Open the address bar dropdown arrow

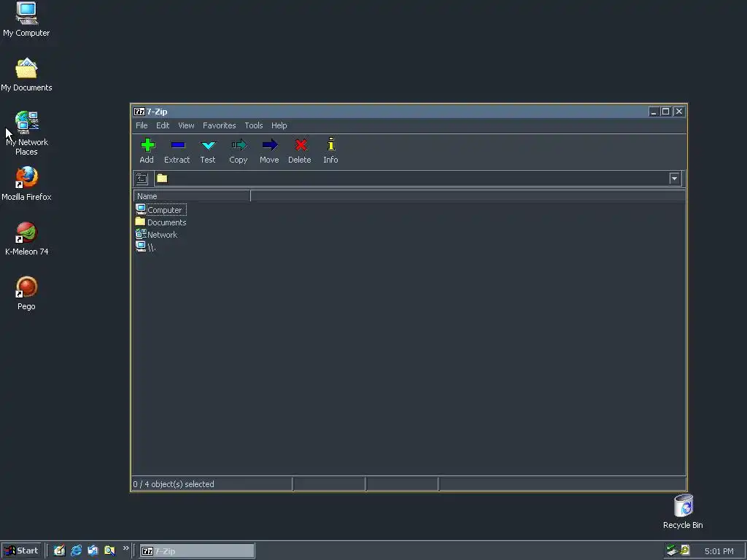coord(674,179)
